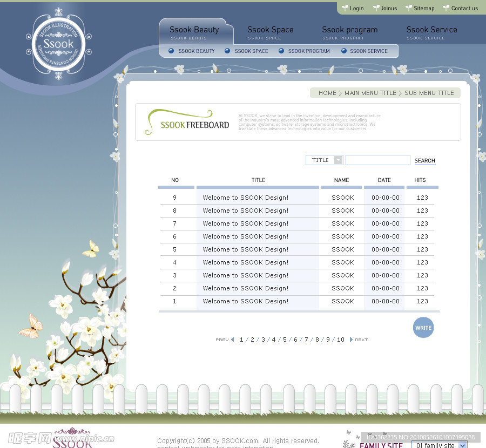This screenshot has height=448, width=486.
Task: Open the TITLE search filter dropdown
Action: (338, 160)
